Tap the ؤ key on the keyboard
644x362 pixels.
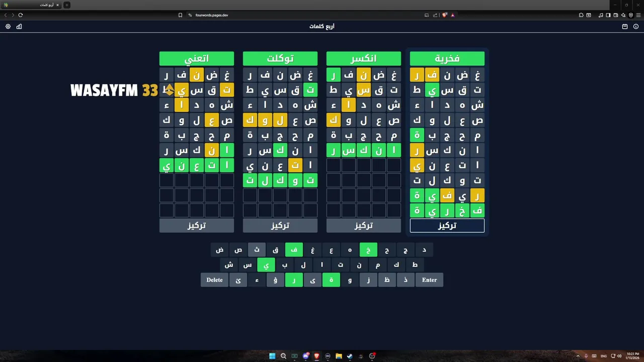click(275, 280)
